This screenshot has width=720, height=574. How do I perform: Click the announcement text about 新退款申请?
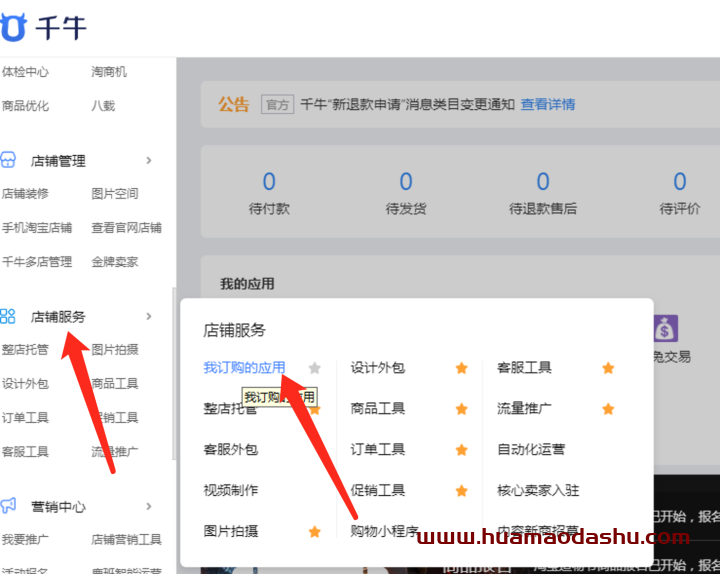point(407,104)
